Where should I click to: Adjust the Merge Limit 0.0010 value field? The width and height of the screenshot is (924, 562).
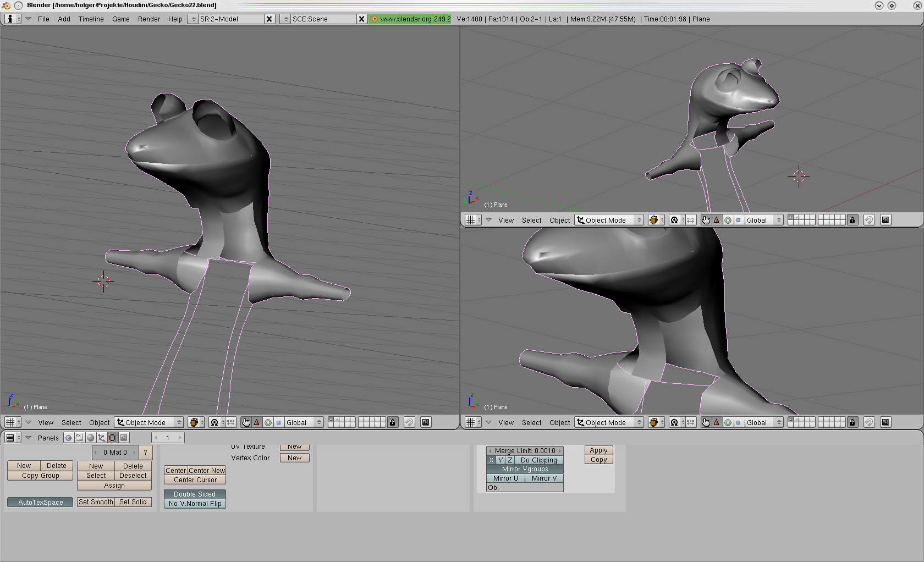click(x=525, y=451)
